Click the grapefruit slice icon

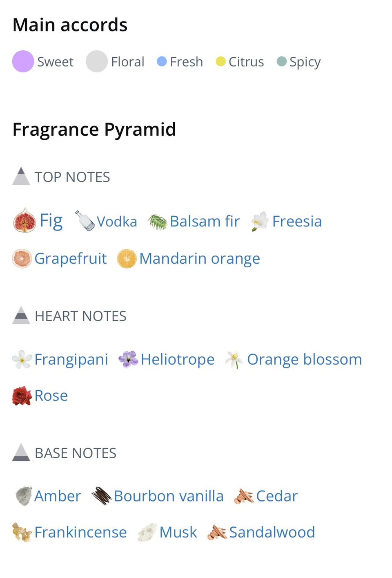22,259
